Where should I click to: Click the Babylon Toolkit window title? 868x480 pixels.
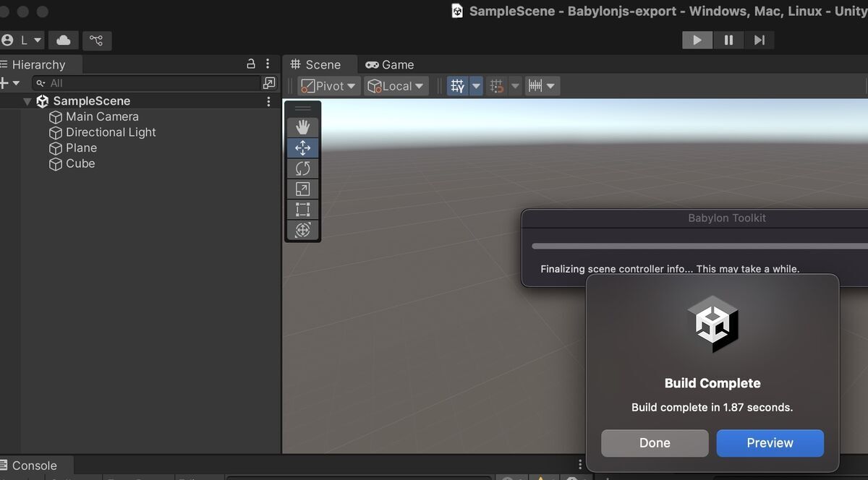(727, 218)
